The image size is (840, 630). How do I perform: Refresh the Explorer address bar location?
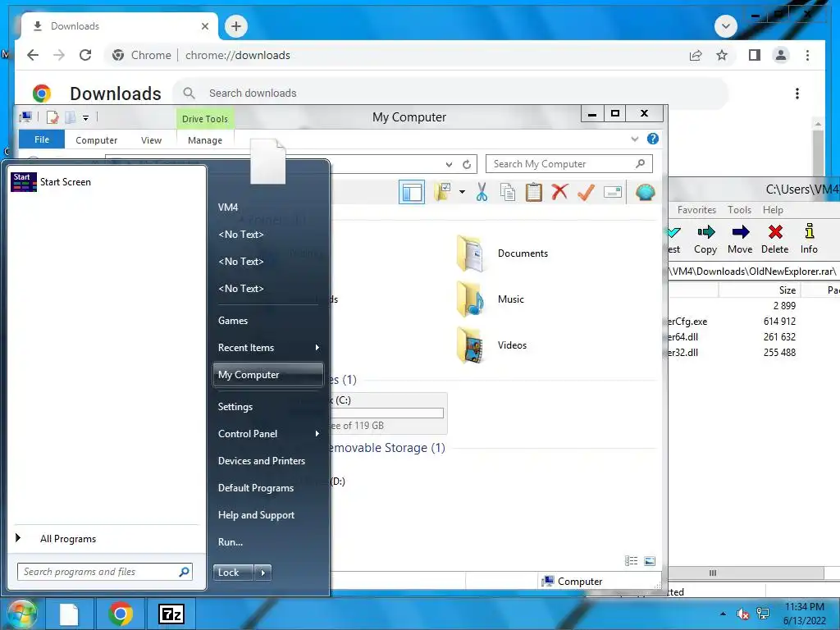(x=467, y=164)
